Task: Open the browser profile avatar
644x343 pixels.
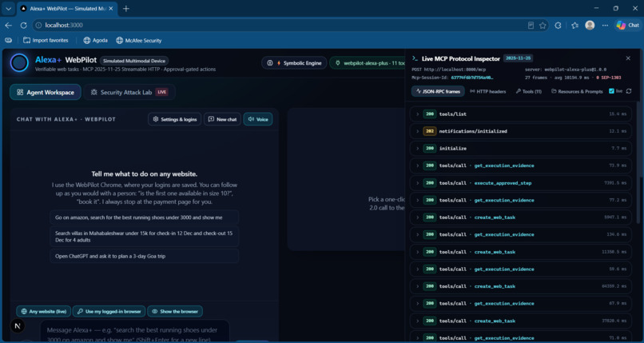Action: pyautogui.click(x=590, y=26)
